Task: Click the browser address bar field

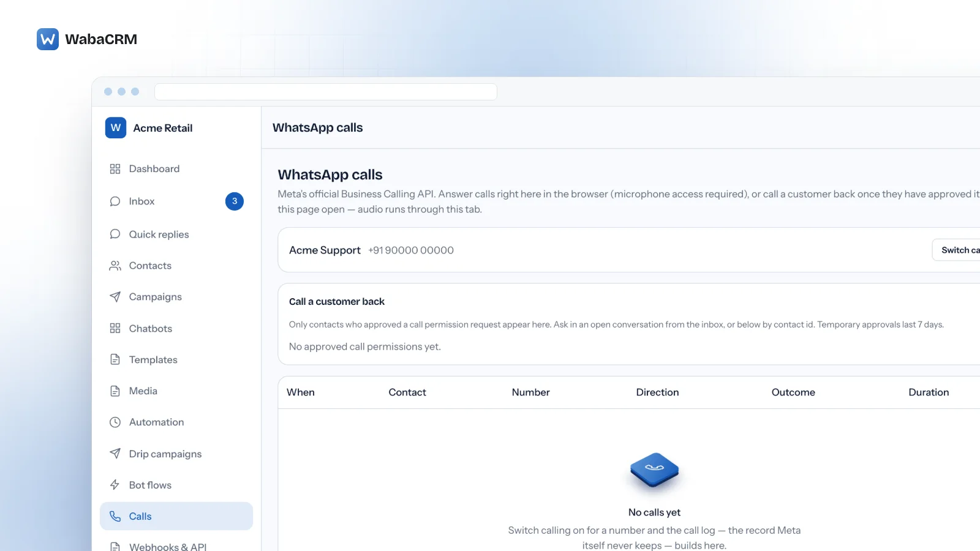Action: click(x=326, y=92)
